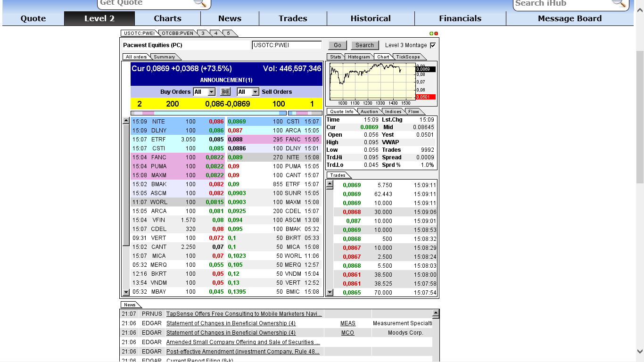Open the Auction tab

point(369,112)
